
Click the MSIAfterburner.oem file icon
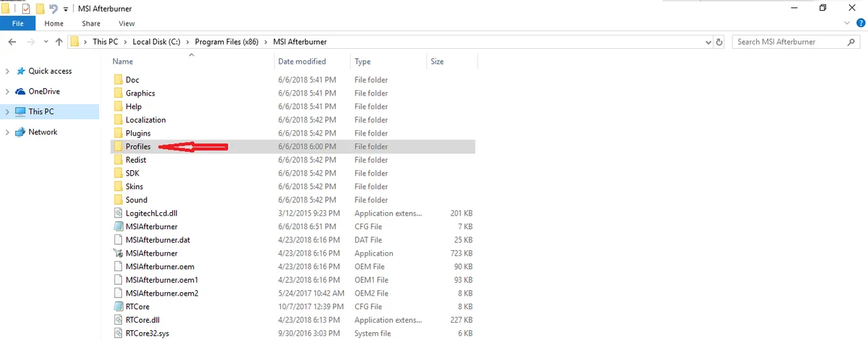pyautogui.click(x=118, y=266)
